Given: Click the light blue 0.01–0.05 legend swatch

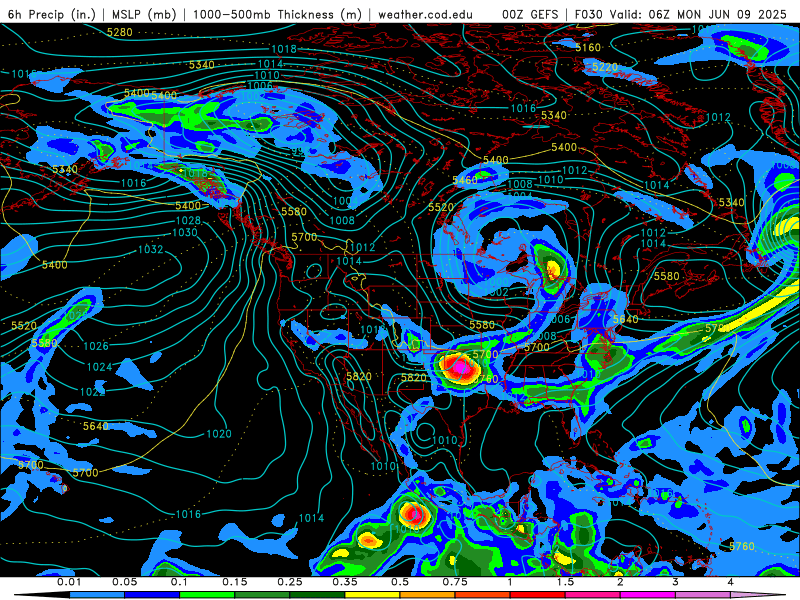Looking at the screenshot, I should pyautogui.click(x=96, y=595).
